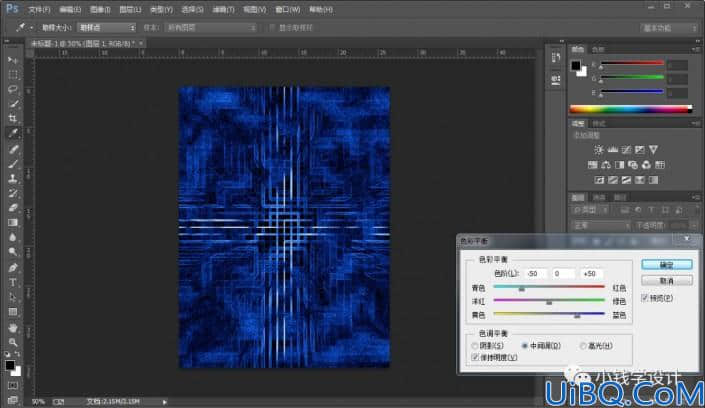Open 图层(L) menu

[130, 9]
